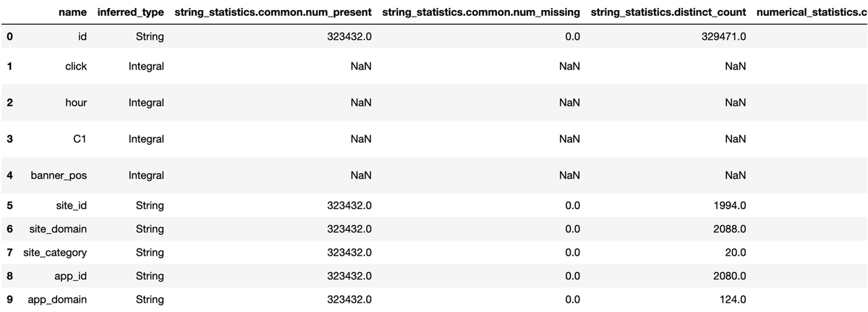Select the distinct count value 124.0

tap(731, 299)
